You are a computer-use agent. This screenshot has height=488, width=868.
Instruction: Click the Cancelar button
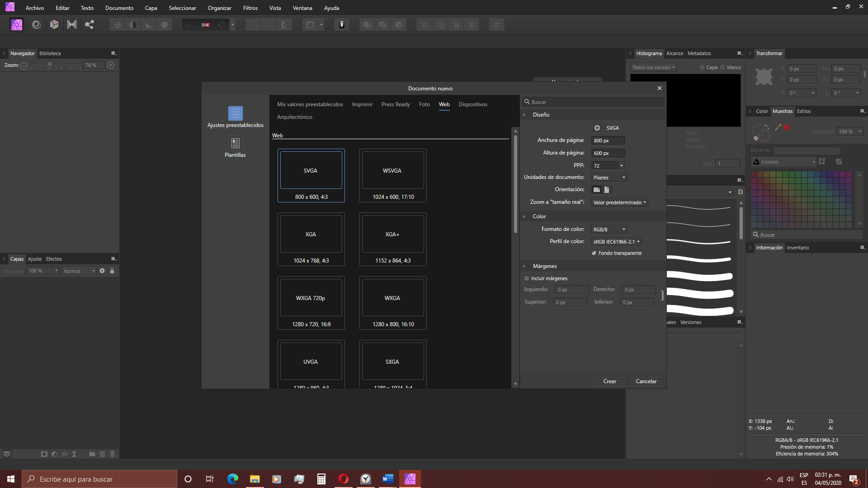646,381
